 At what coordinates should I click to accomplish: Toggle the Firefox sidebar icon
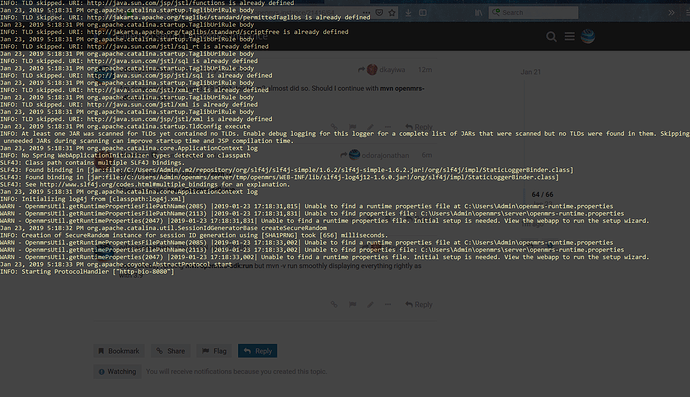click(x=423, y=13)
